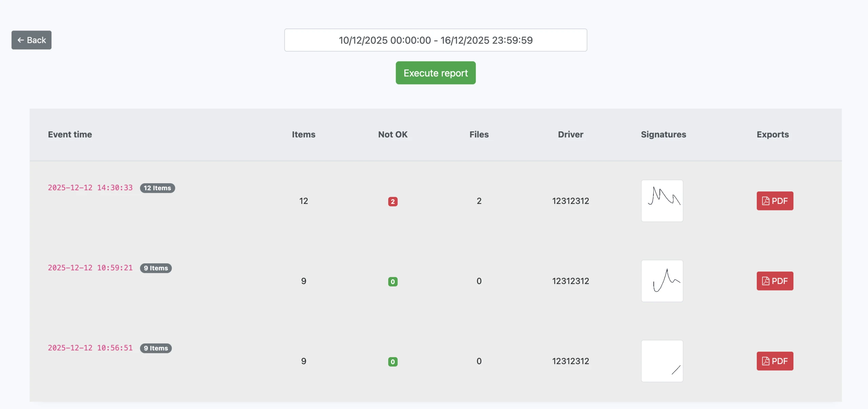Select event time 2025-12-12 10:59:21
The image size is (868, 409).
(90, 268)
